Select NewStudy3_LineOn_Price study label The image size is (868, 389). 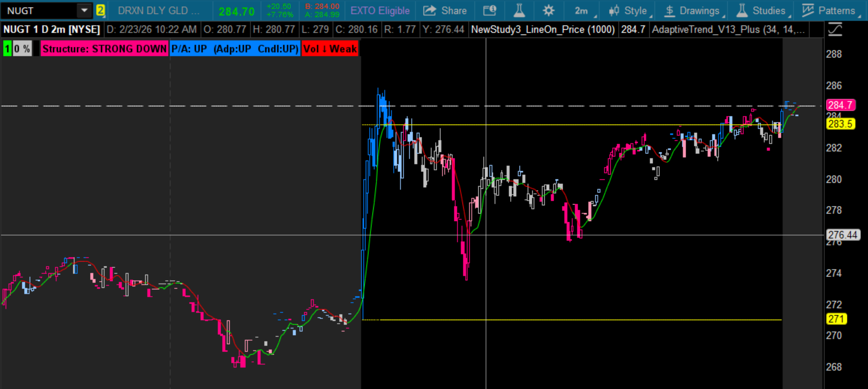542,30
